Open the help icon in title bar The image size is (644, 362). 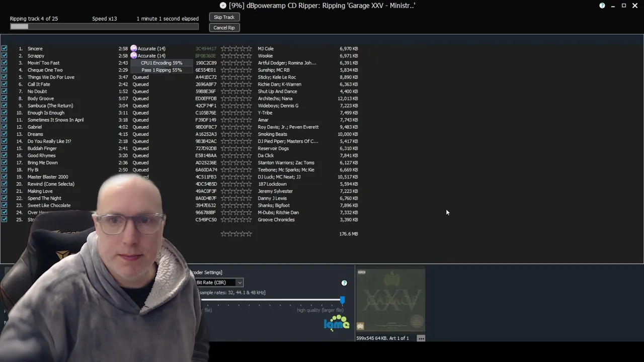[x=602, y=6]
